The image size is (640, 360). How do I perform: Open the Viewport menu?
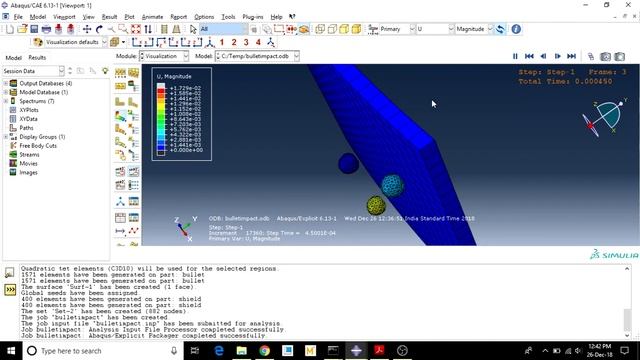click(64, 17)
